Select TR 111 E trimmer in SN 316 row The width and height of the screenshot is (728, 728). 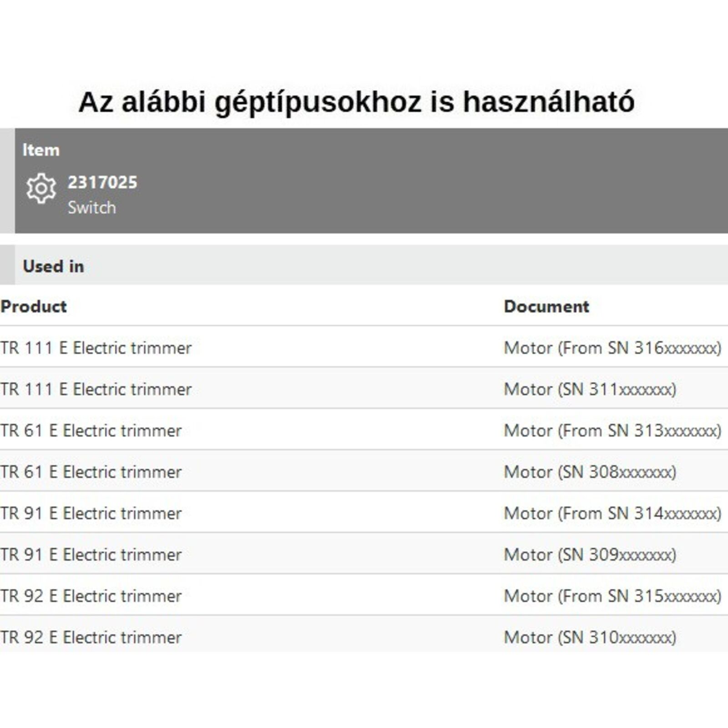[x=96, y=348]
